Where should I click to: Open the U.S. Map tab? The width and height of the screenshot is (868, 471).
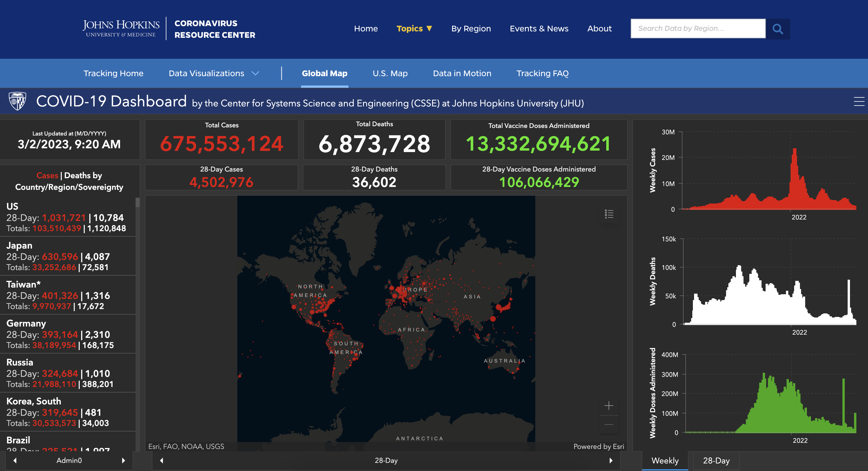pos(390,74)
